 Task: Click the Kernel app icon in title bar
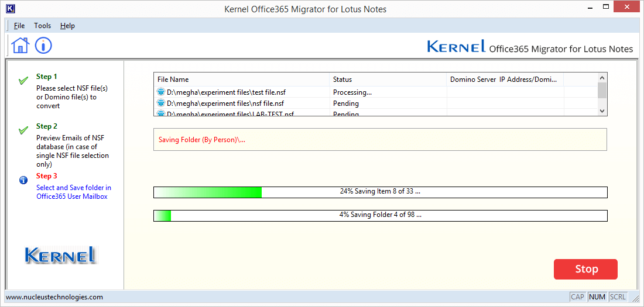point(12,8)
